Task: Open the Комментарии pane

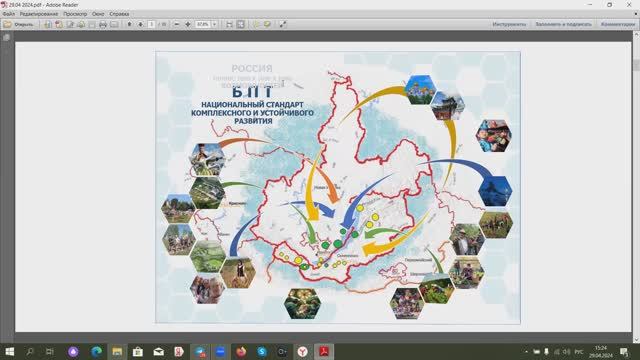Action: (x=618, y=24)
